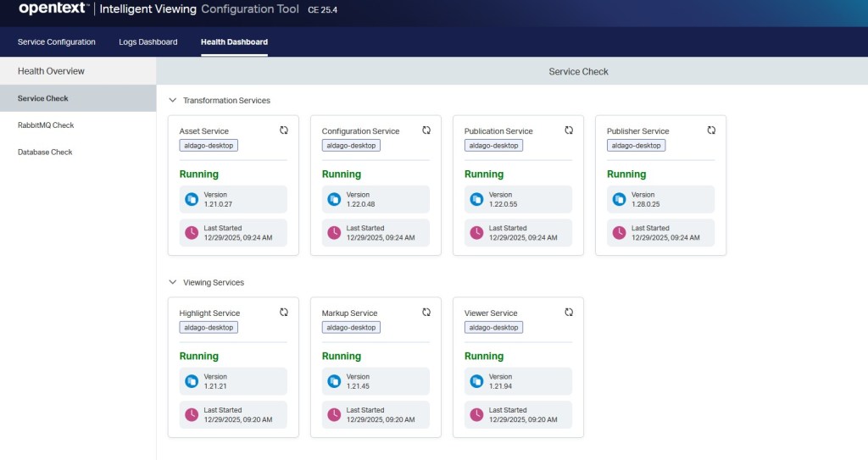Go to Database Check page
868x460 pixels.
[x=45, y=152]
